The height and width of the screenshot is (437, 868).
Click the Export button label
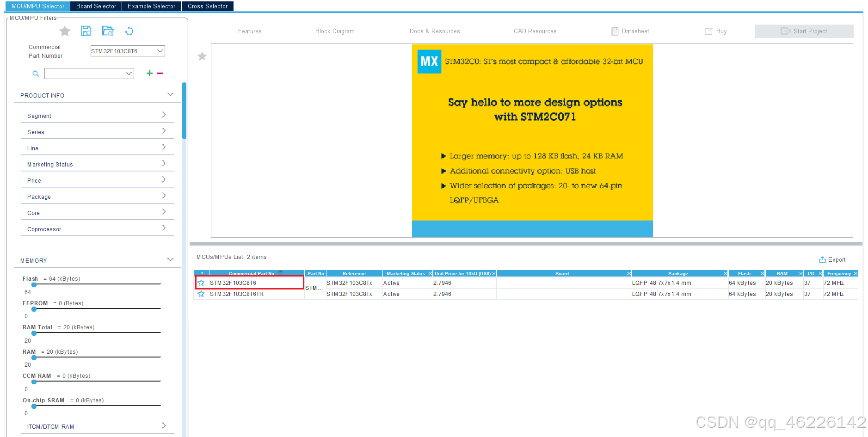click(837, 260)
